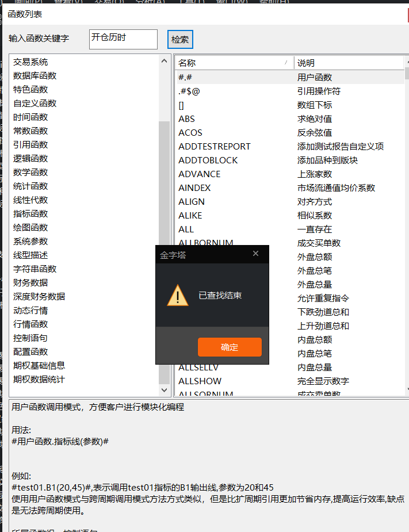409x532 pixels.
Task: Select 线性代数 category
Action: (x=30, y=200)
